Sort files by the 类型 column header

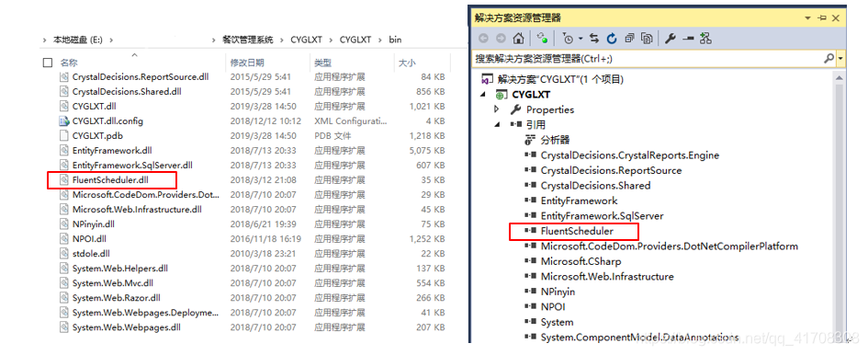pos(322,63)
